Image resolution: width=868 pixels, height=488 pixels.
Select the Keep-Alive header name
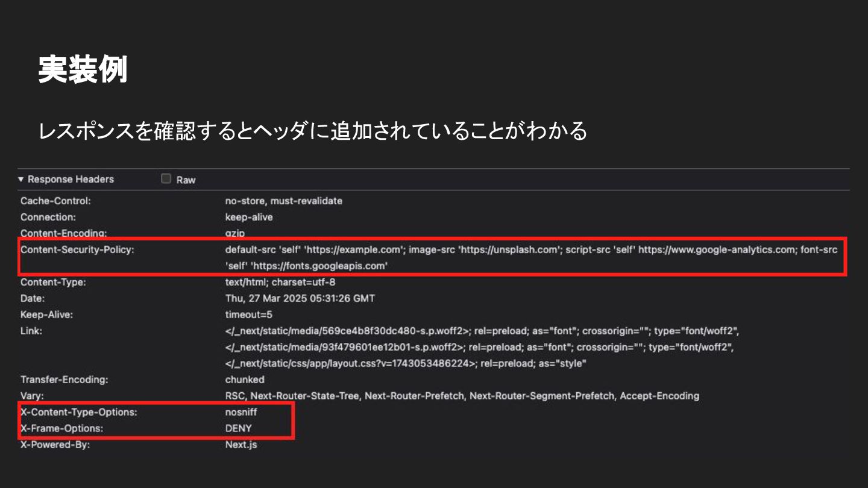46,314
